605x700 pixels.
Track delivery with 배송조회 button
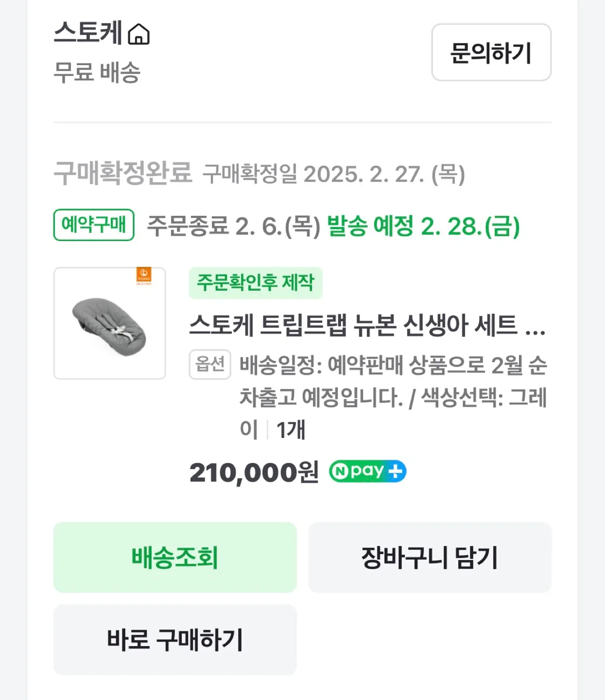[175, 558]
